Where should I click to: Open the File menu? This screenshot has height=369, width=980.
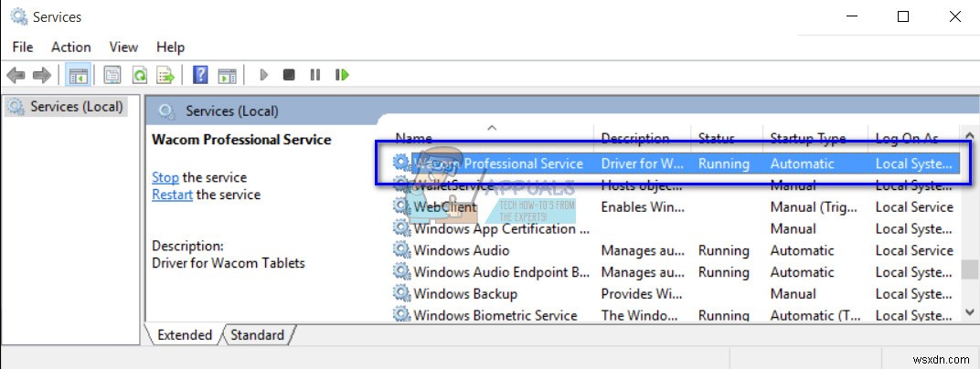pos(23,47)
